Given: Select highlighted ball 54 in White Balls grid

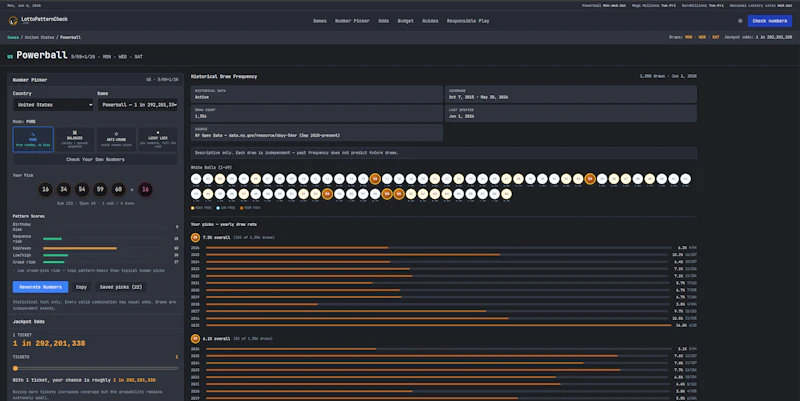Looking at the screenshot, I should click(x=327, y=194).
